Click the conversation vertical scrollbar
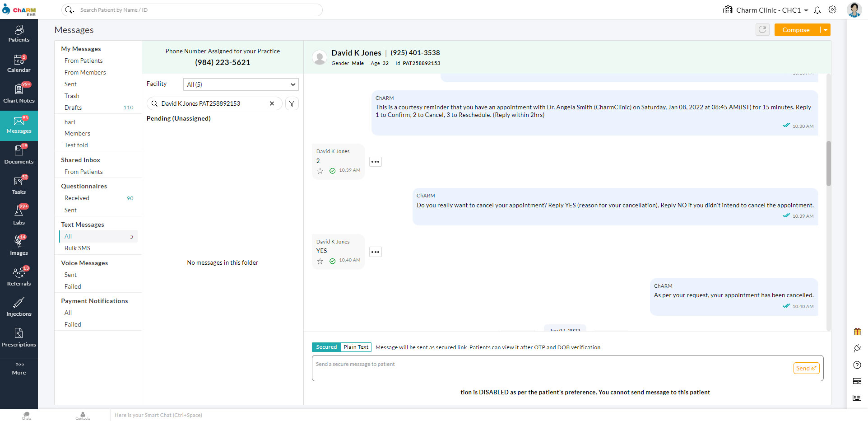 (828, 164)
